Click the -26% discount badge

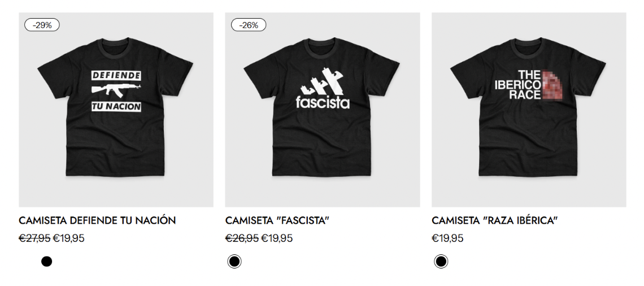coord(249,25)
